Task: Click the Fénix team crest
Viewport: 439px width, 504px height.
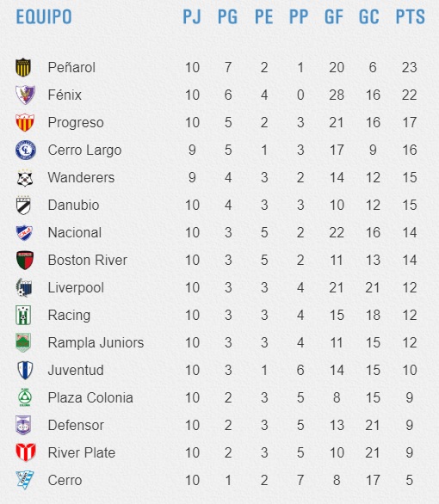Action: pos(26,95)
